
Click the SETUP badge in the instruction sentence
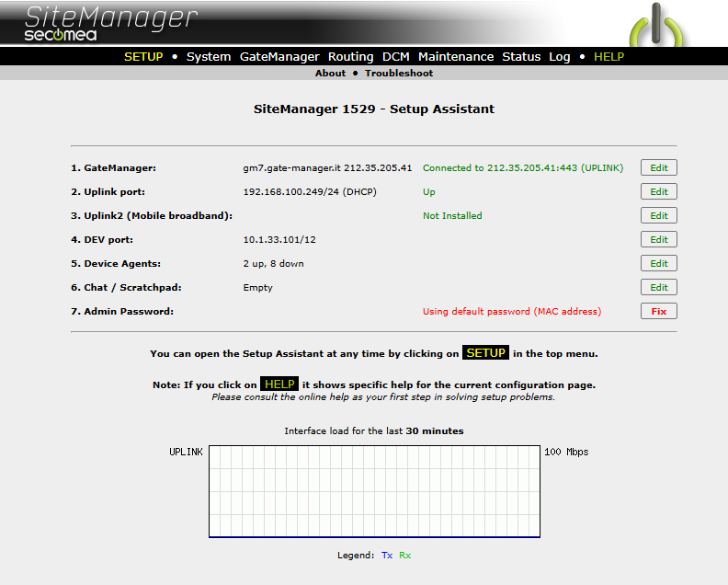point(485,352)
